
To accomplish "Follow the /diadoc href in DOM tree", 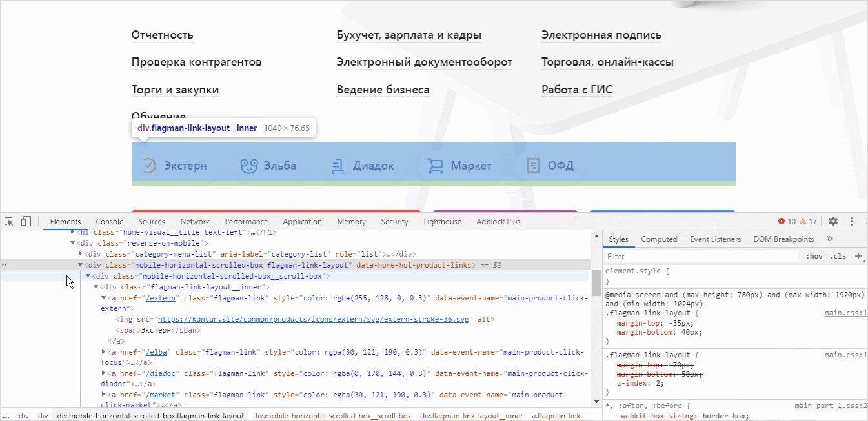I will pyautogui.click(x=162, y=373).
